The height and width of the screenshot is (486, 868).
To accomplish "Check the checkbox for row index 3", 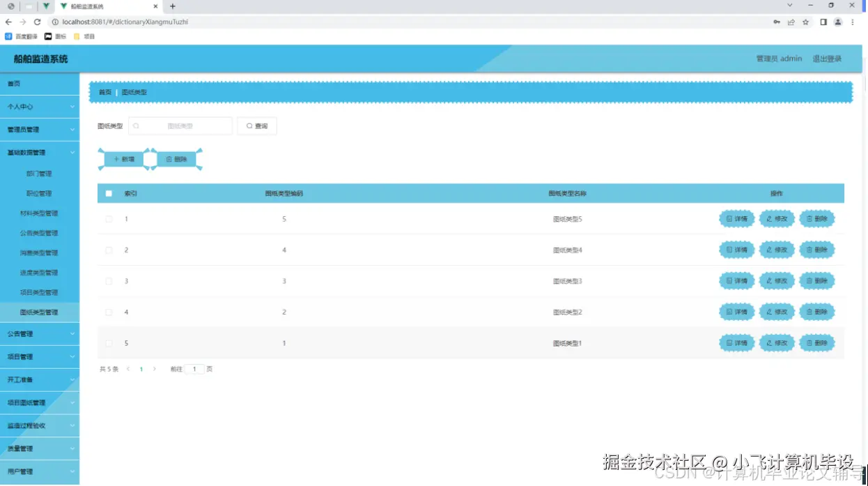I will tap(109, 281).
